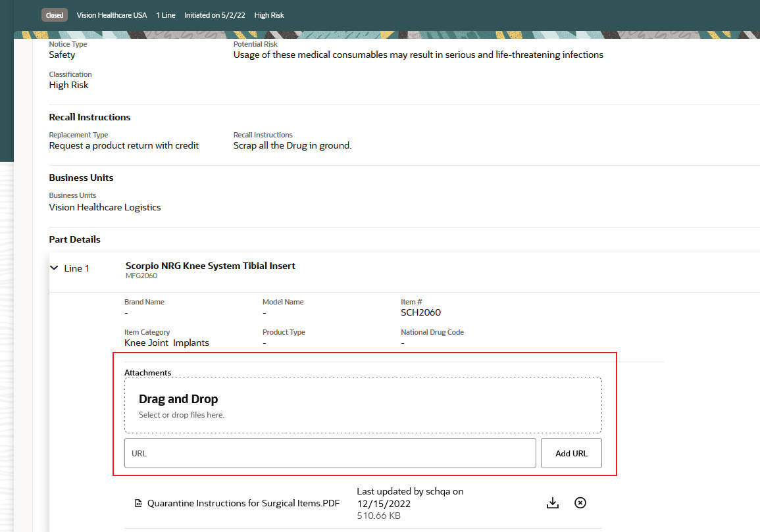
Task: Click the Closed status badge
Action: [55, 15]
